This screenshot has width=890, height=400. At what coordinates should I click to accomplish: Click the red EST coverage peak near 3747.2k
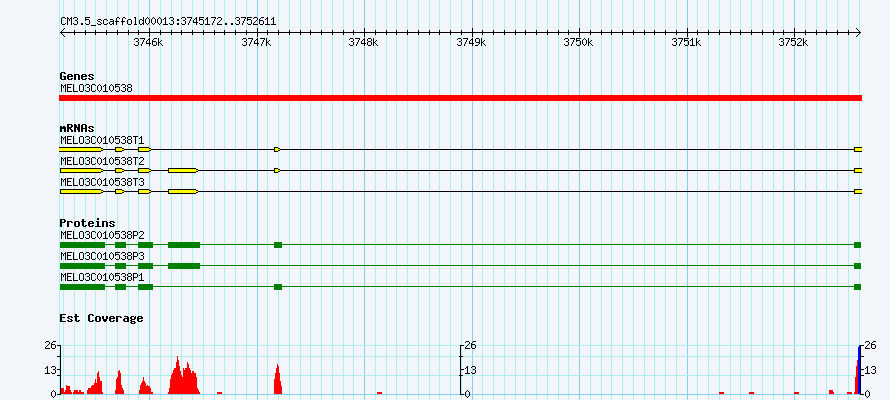click(278, 380)
